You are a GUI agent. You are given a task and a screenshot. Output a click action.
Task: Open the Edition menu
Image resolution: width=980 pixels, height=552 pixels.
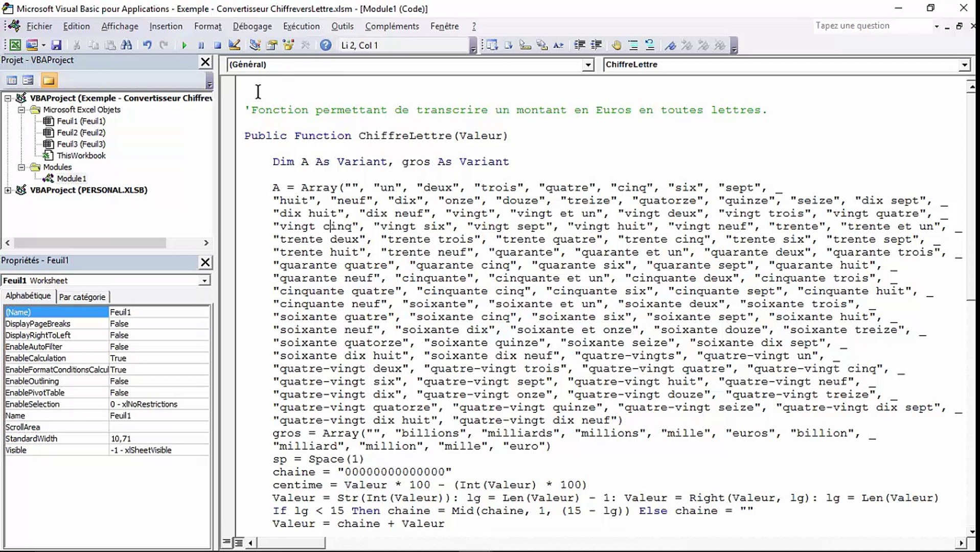[x=76, y=26]
